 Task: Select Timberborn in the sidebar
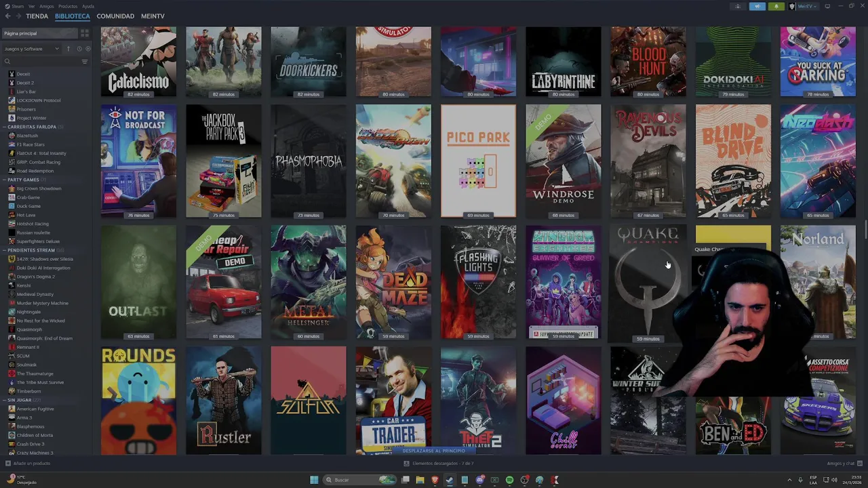click(29, 391)
